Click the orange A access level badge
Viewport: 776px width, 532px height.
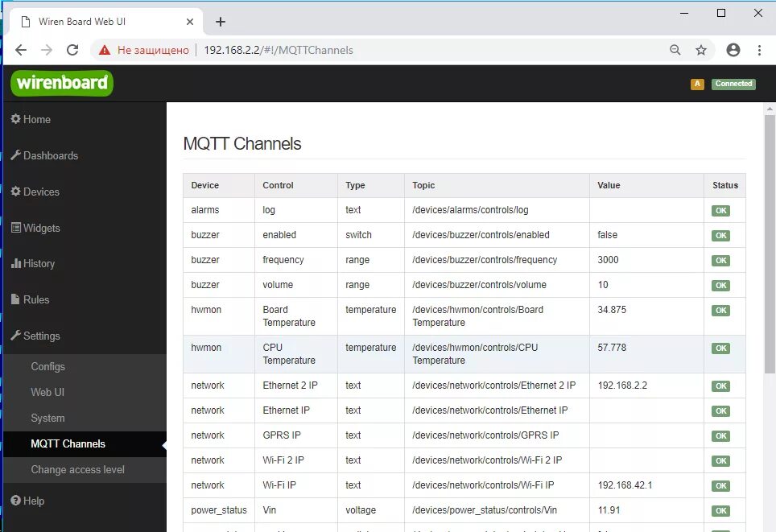(x=697, y=84)
